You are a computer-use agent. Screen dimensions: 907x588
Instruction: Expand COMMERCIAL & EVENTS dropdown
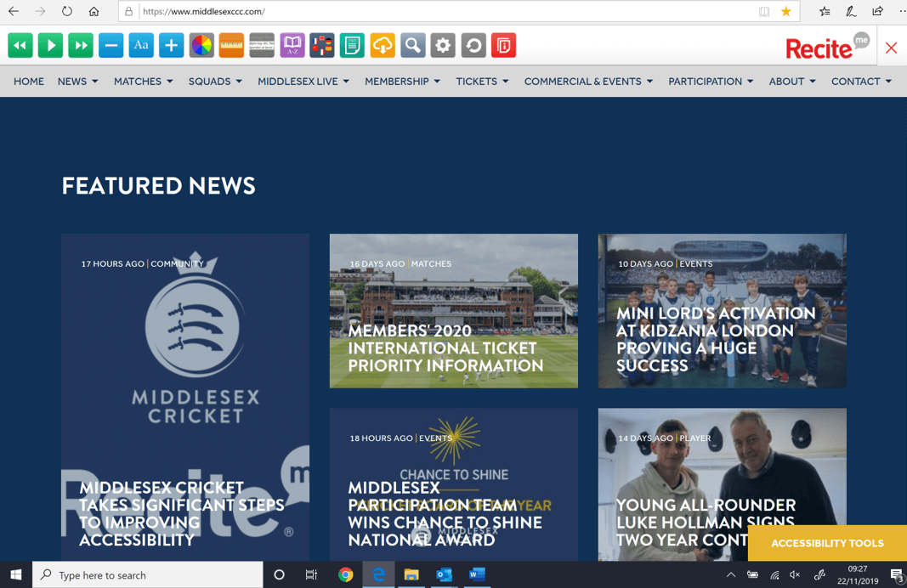(x=589, y=82)
